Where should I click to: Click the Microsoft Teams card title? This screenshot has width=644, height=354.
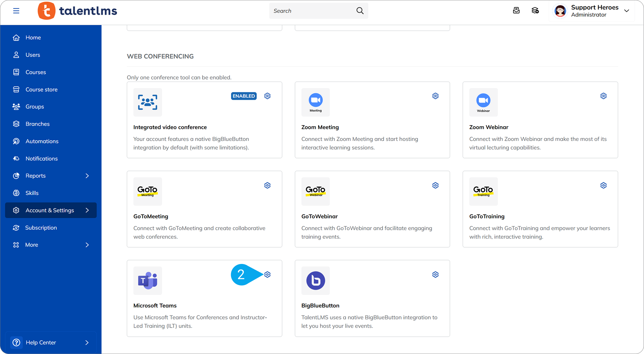pyautogui.click(x=155, y=305)
